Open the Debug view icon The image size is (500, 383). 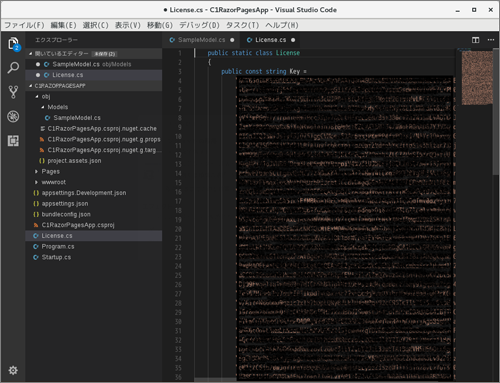(x=13, y=117)
